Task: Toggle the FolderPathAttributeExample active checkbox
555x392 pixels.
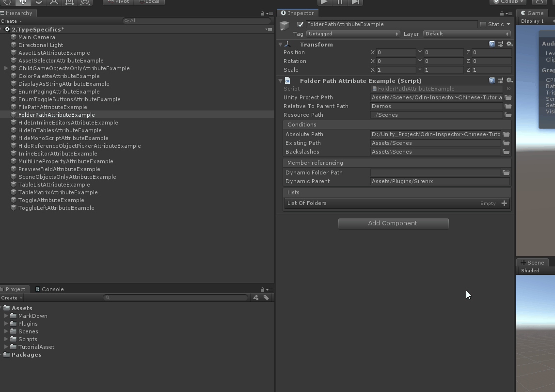Action: pyautogui.click(x=301, y=24)
